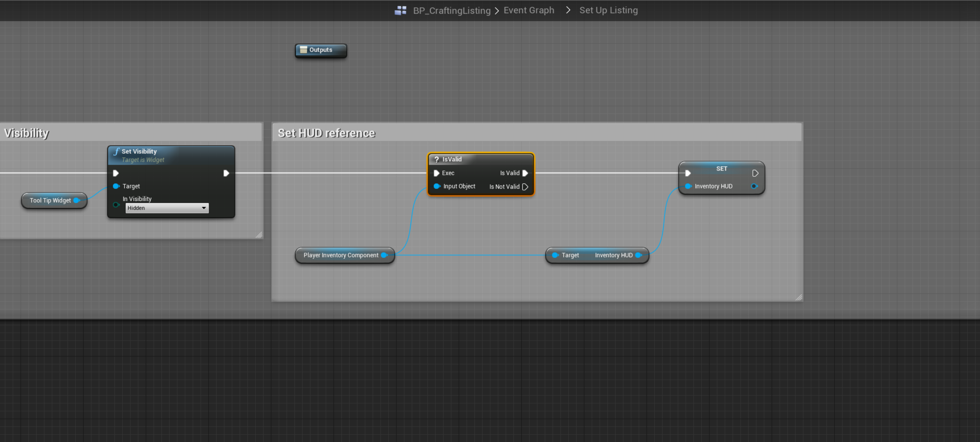The width and height of the screenshot is (980, 442).
Task: Click the Is Valid output exec pin
Action: click(x=525, y=173)
